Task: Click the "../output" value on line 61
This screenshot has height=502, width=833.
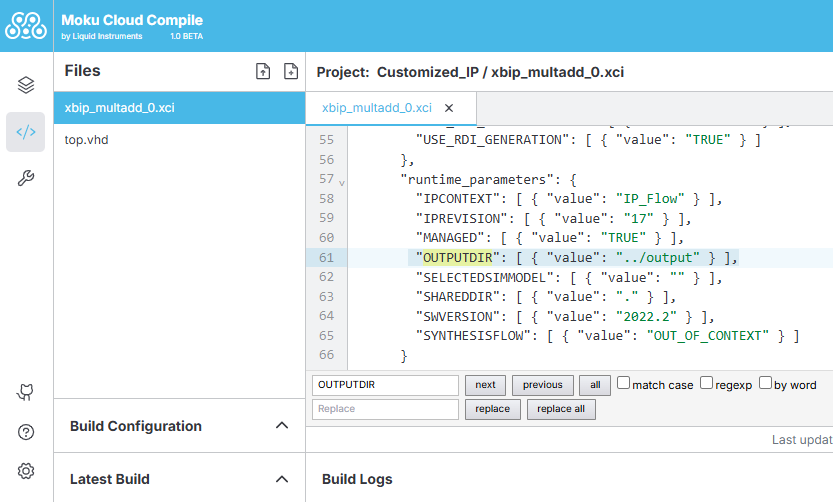Action: (658, 258)
